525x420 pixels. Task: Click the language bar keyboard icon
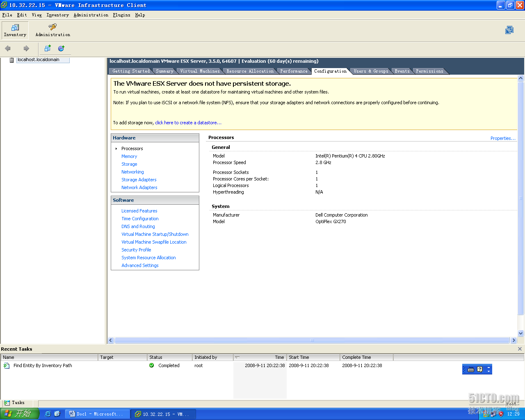(471, 370)
